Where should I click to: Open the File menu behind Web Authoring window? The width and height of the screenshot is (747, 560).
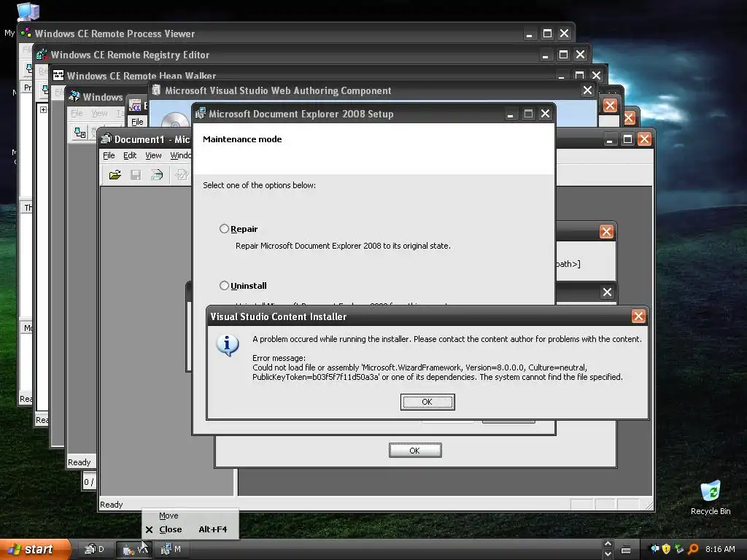tap(137, 122)
